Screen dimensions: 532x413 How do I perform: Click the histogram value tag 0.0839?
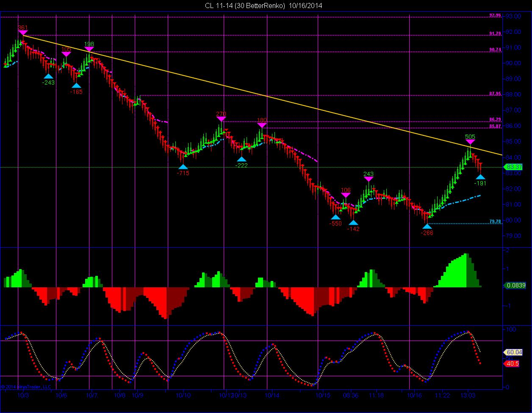[515, 286]
